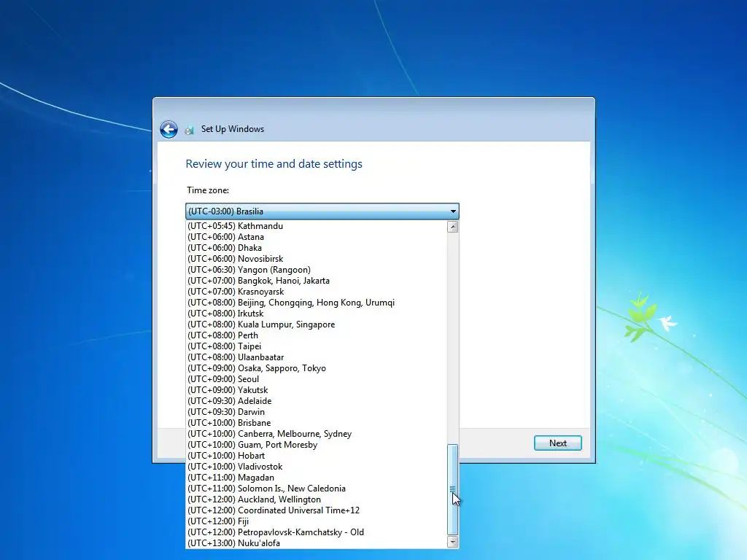
Task: Select (UTC+08:00) Ulaanbaatar
Action: 317,357
